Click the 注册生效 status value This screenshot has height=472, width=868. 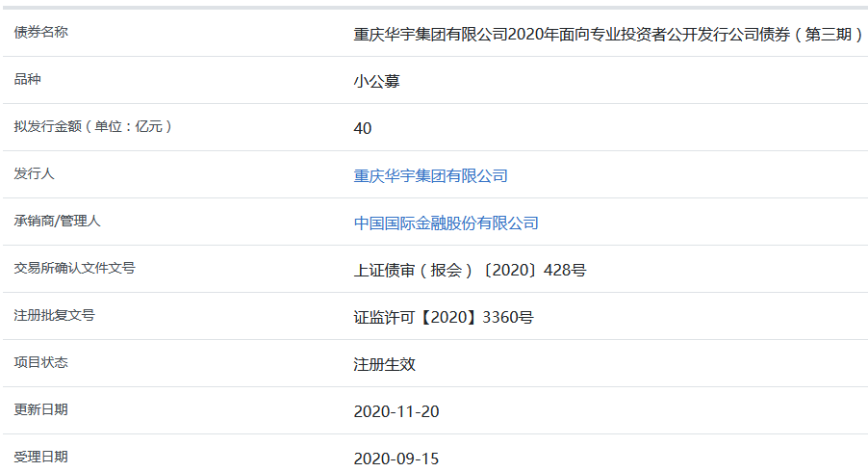click(x=385, y=364)
